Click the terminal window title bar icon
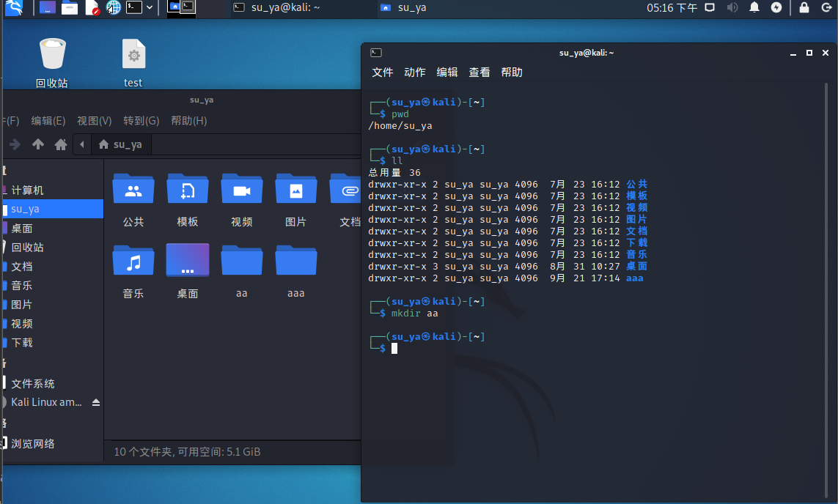838x504 pixels. pos(376,52)
